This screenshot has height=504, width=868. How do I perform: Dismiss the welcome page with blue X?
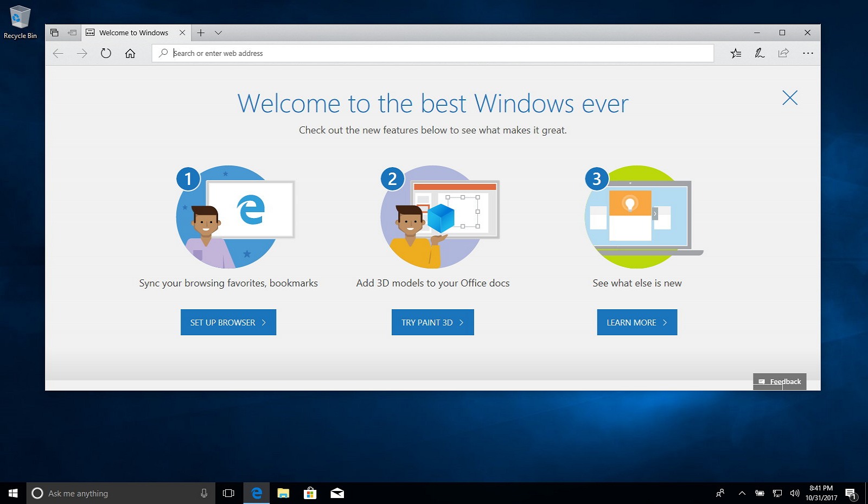(790, 98)
